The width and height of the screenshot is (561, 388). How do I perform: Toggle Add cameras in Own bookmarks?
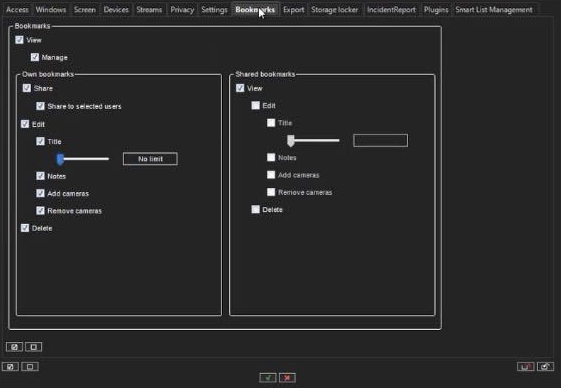[x=40, y=193]
